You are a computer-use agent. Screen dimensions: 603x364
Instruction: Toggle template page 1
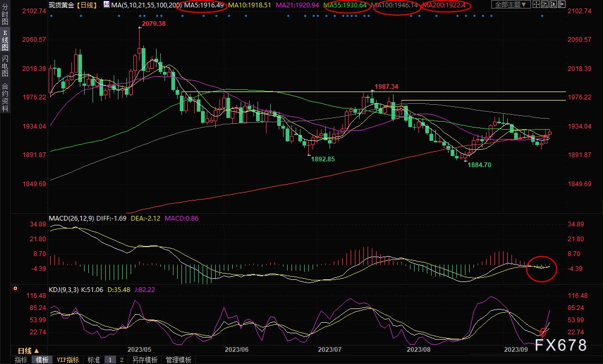coord(111,360)
